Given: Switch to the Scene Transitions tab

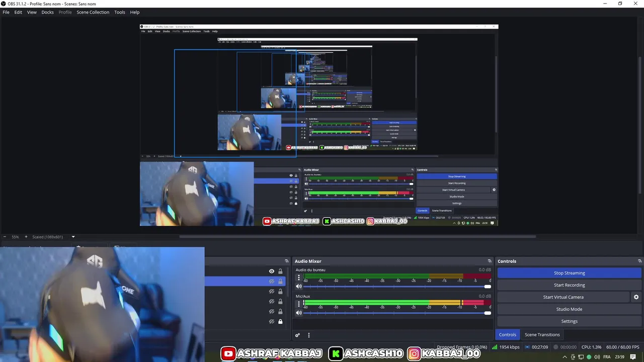Looking at the screenshot, I should [542, 335].
